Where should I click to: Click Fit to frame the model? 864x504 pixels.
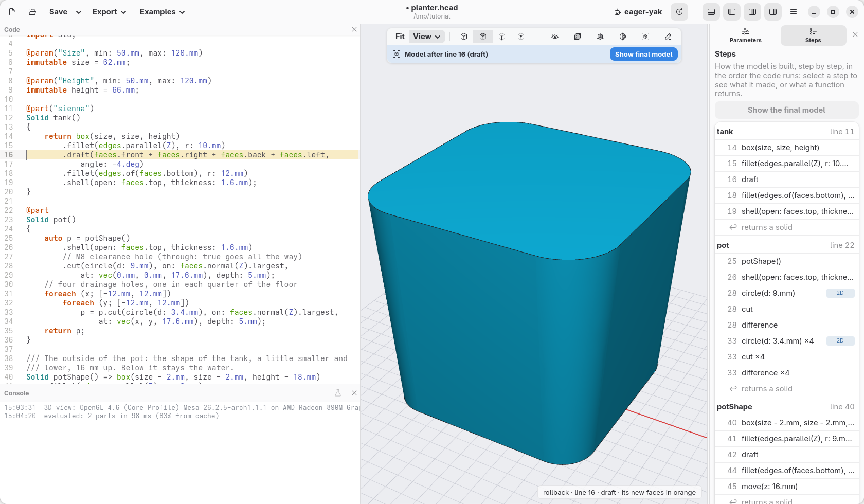tap(400, 37)
